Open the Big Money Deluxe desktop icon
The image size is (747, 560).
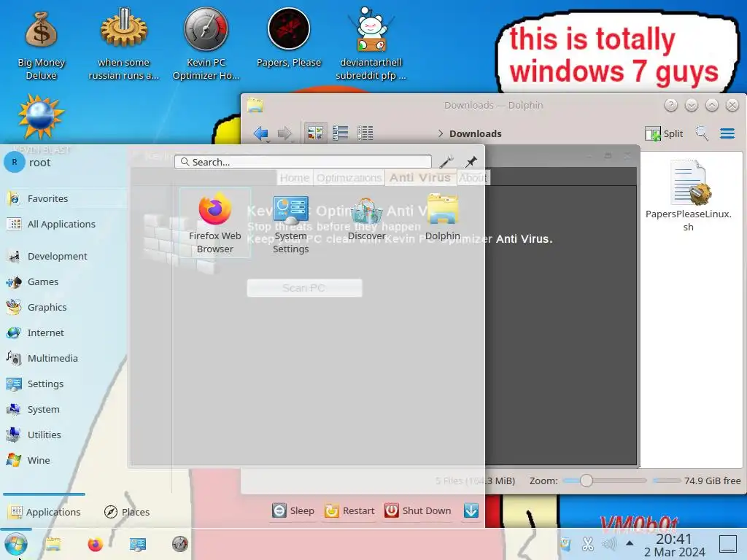point(41,45)
